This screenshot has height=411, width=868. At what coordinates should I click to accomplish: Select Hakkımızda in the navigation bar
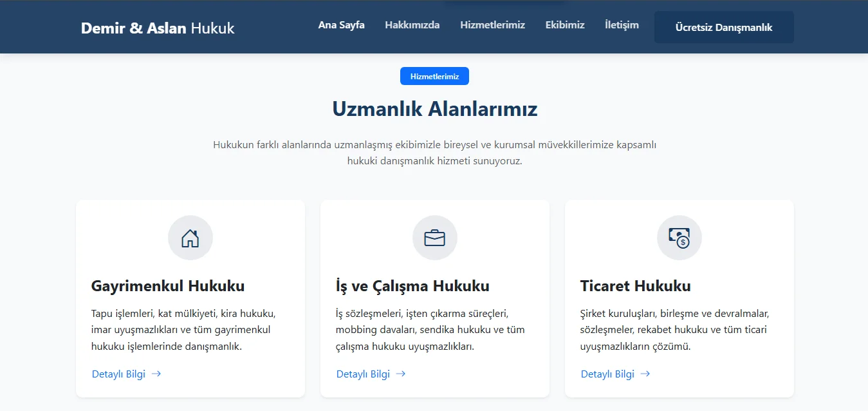coord(412,25)
